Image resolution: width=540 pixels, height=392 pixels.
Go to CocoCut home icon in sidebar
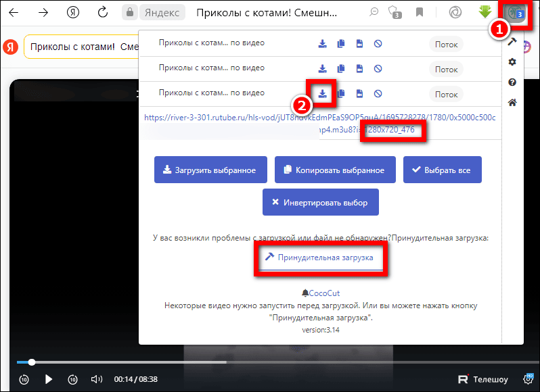(x=512, y=103)
